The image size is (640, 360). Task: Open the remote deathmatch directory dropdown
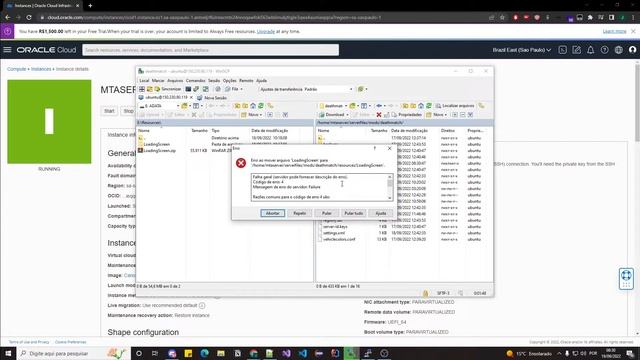point(333,106)
